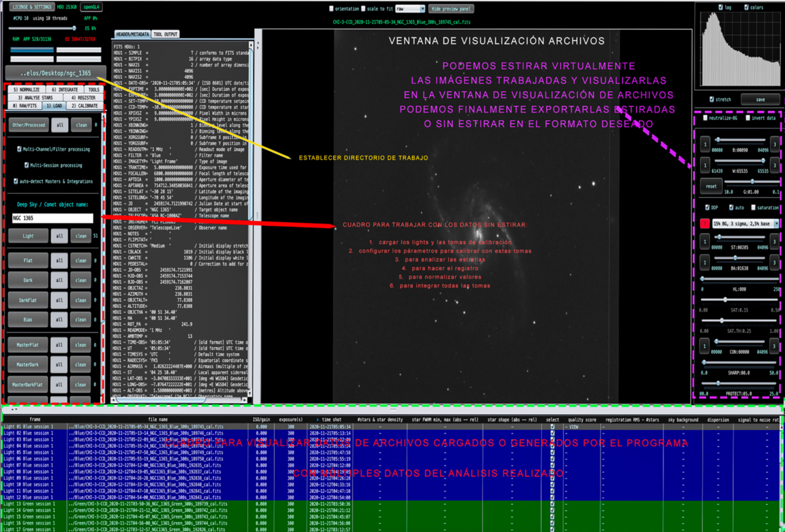Viewport: 785px width, 532px height.
Task: Load Bias frames
Action: coord(27,319)
